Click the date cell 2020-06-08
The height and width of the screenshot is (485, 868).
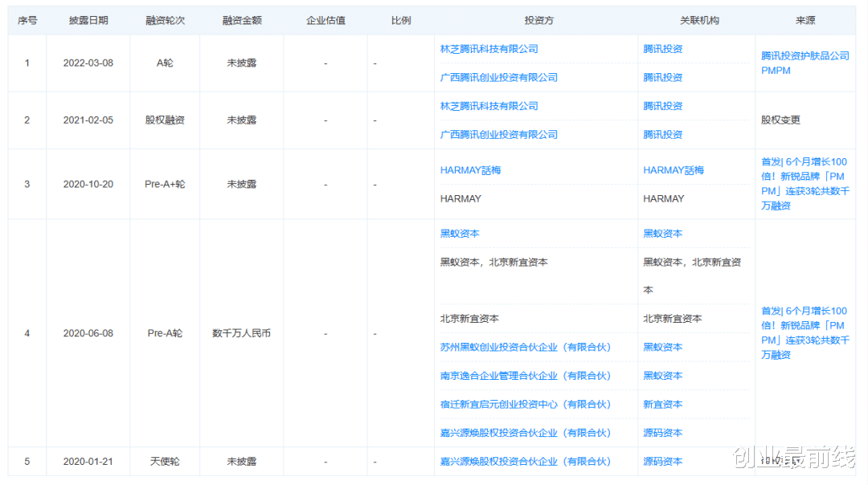(x=88, y=333)
